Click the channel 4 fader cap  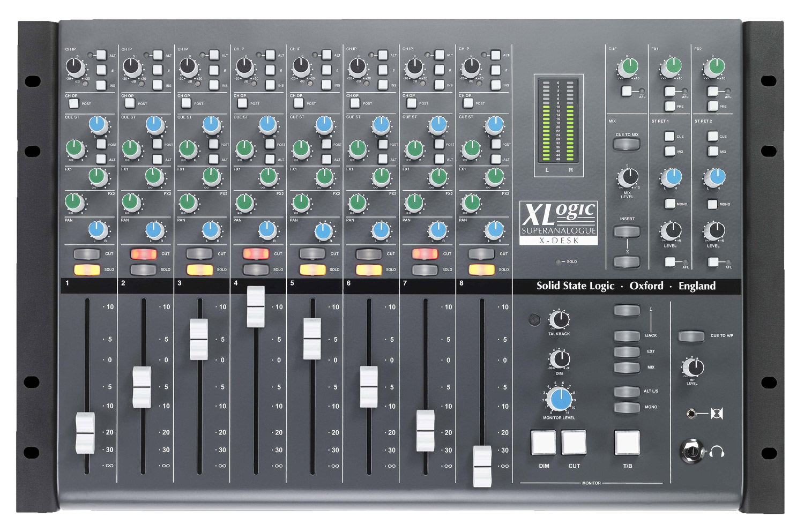[256, 306]
